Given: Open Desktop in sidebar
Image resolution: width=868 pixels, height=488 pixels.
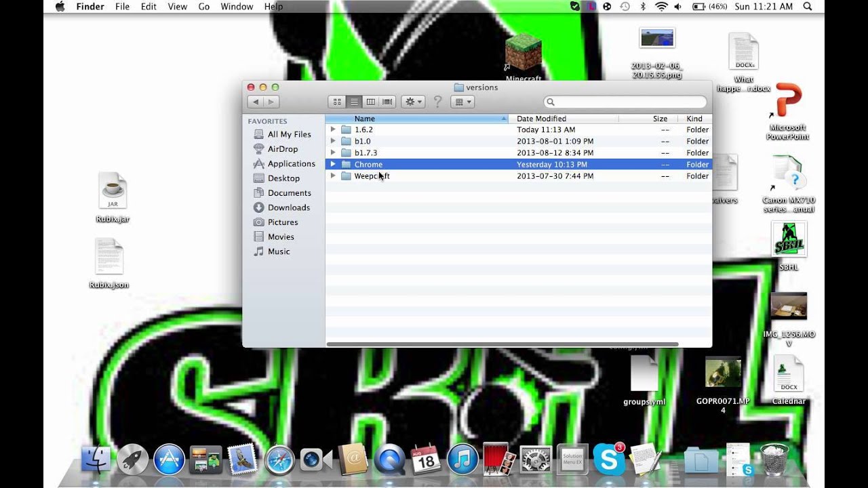Looking at the screenshot, I should [276, 178].
